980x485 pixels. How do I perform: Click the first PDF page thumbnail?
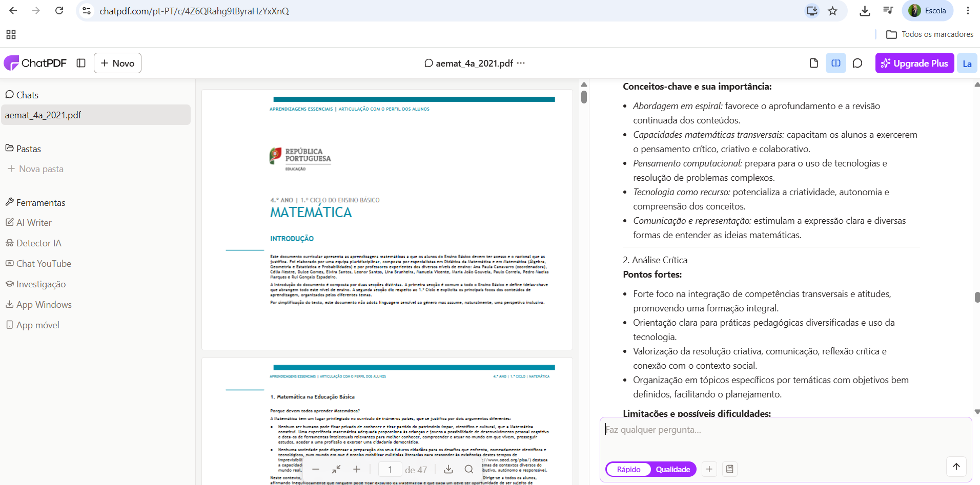(387, 220)
